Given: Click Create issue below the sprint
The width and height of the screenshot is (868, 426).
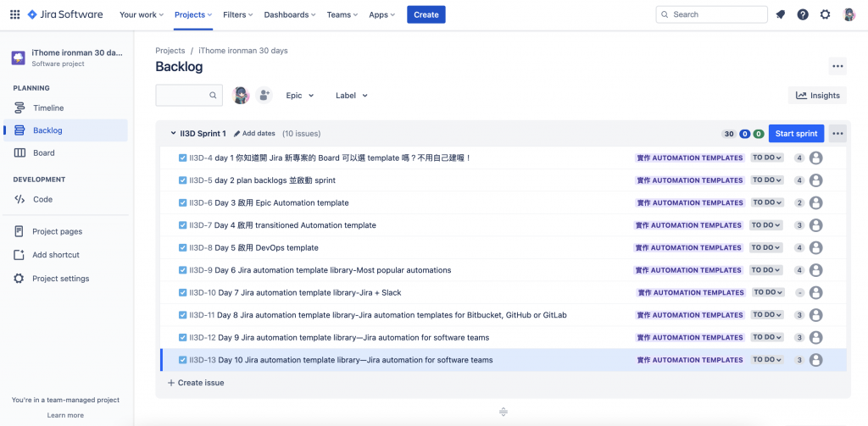Looking at the screenshot, I should 196,383.
